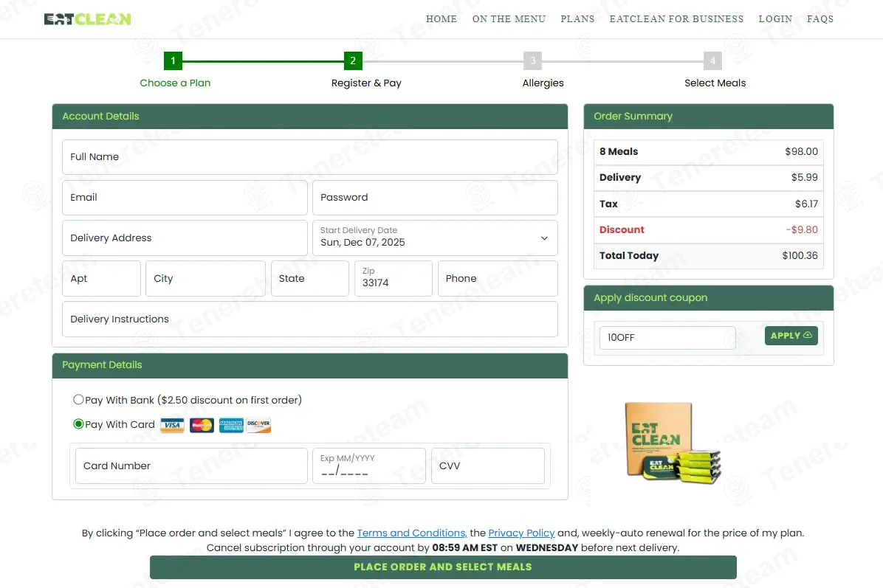Click the American Express card icon
The image size is (883, 588).
[x=231, y=425]
